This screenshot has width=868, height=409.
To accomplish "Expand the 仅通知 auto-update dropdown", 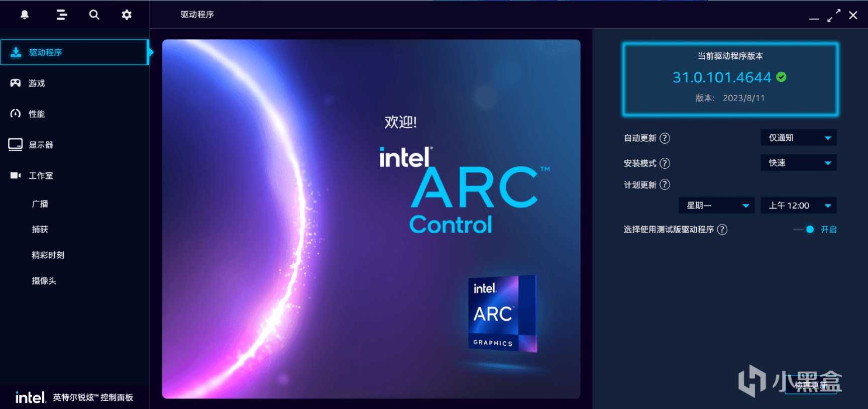I will coord(799,138).
